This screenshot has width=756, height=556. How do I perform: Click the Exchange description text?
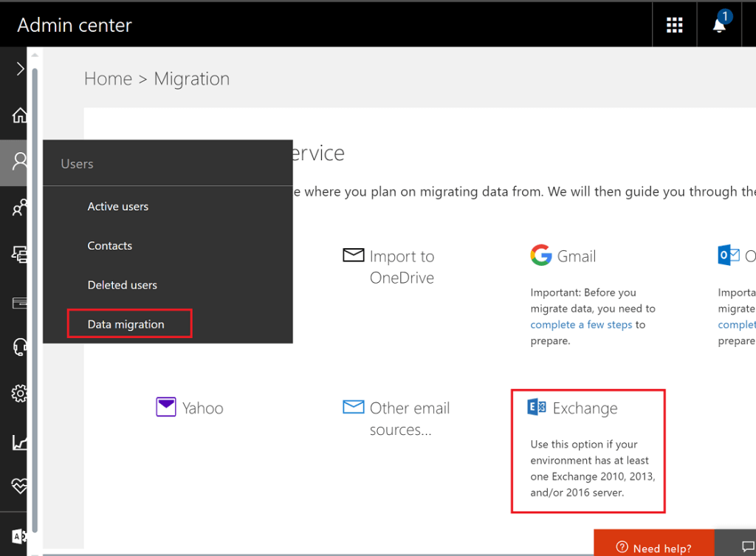(x=593, y=468)
